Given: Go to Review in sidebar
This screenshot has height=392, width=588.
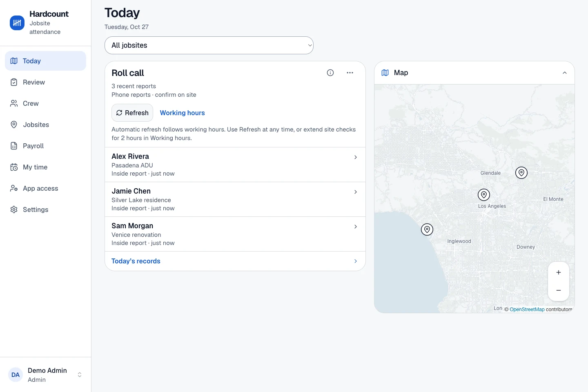Looking at the screenshot, I should (45, 82).
